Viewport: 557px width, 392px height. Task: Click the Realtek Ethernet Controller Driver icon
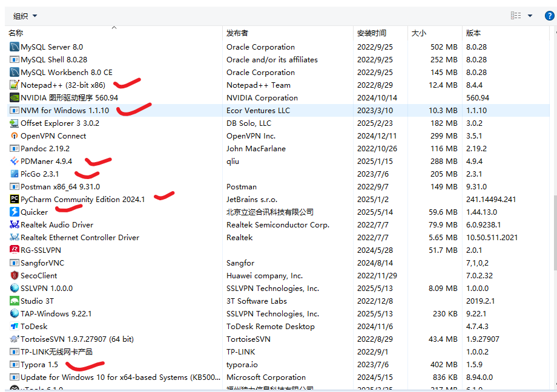14,238
